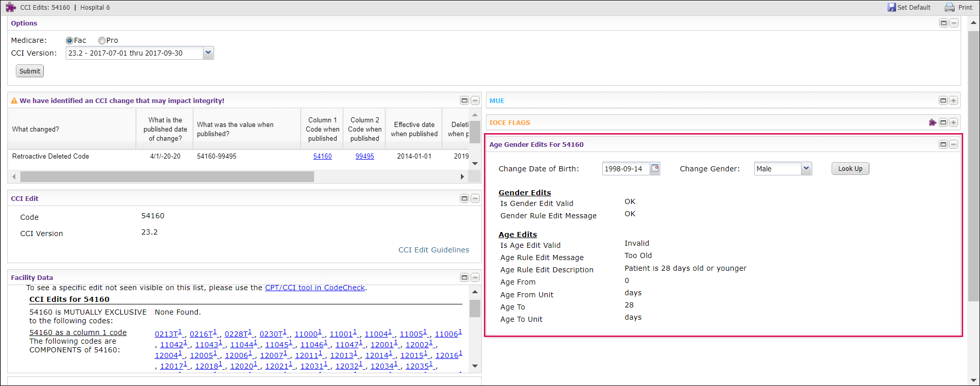Screen dimensions: 980x386
Task: Collapse the Age Gender Edits panel
Action: [953, 145]
